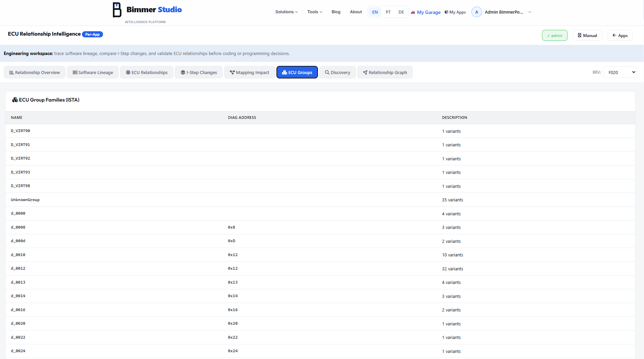
Task: Click the ECU Group Families heading icon
Action: pyautogui.click(x=15, y=100)
